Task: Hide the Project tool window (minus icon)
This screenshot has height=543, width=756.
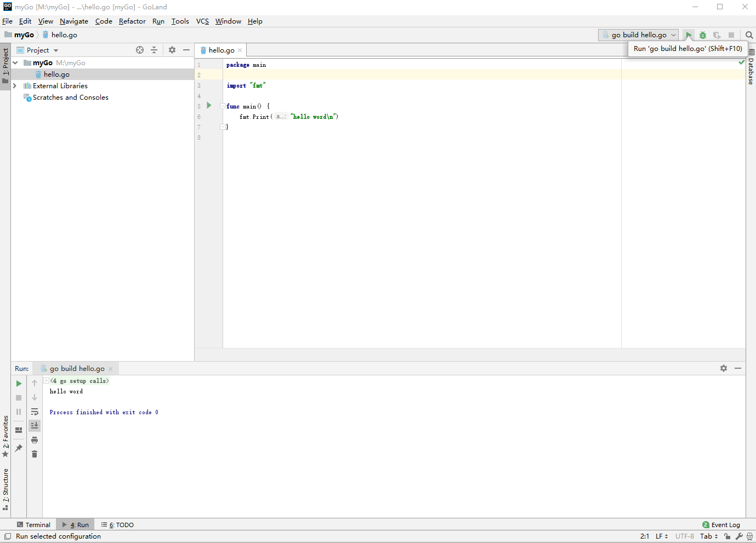Action: [186, 50]
